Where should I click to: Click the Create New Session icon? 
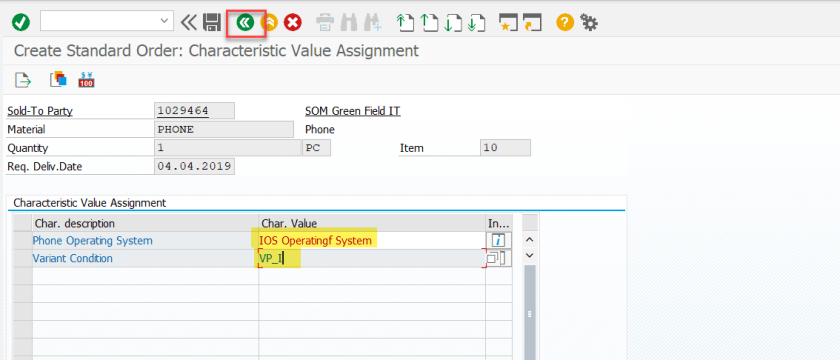(x=507, y=22)
